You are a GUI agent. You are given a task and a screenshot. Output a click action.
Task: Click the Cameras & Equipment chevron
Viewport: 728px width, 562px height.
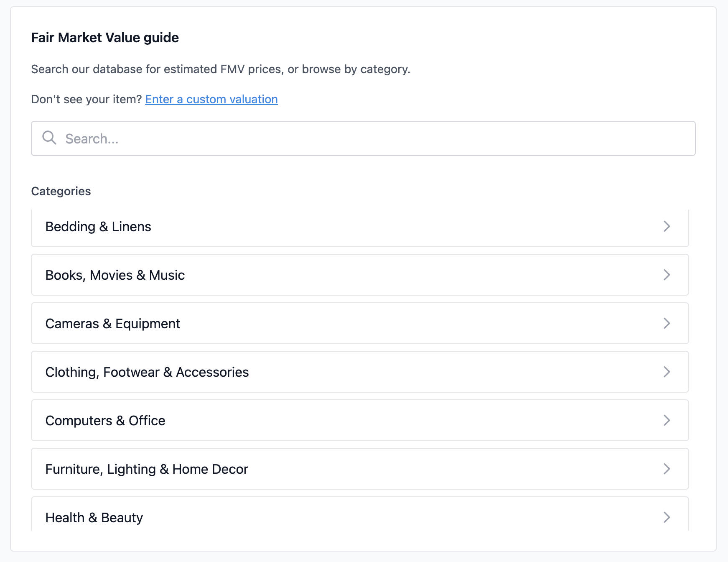pyautogui.click(x=667, y=323)
